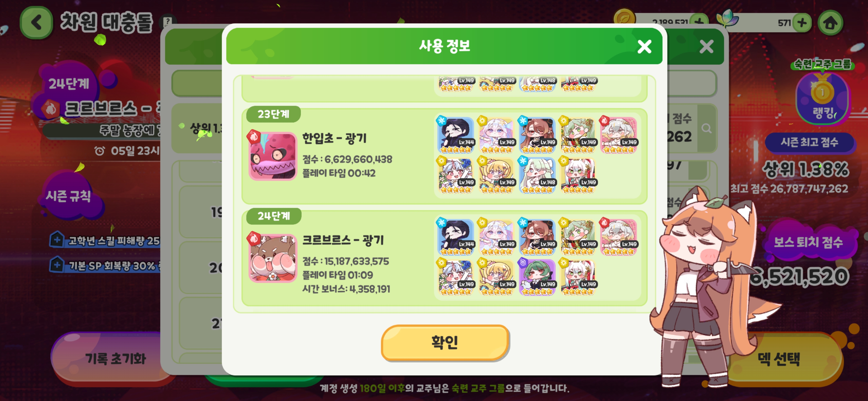Close the 사용 정보 dialog with X
The width and height of the screenshot is (868, 401).
[x=644, y=47]
